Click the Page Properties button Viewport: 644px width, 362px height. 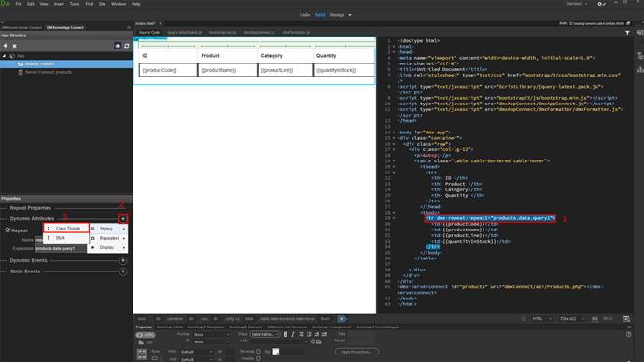(357, 352)
